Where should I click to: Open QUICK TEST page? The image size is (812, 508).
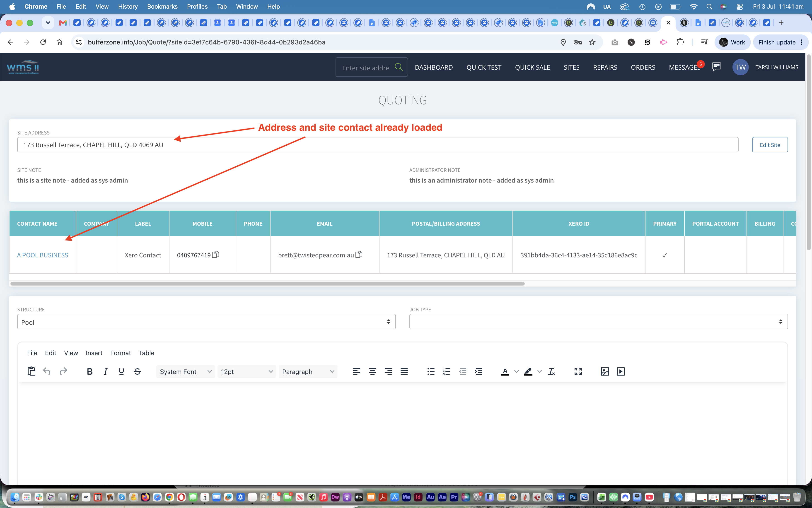(484, 67)
